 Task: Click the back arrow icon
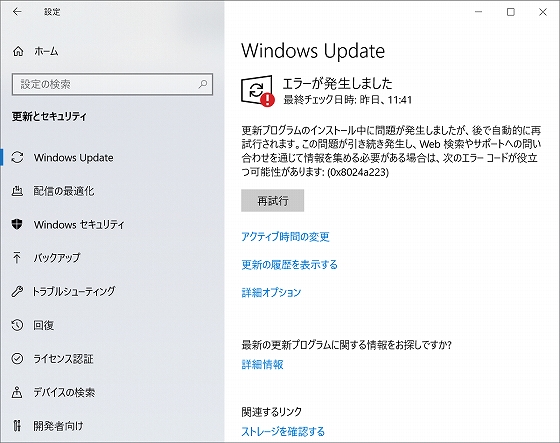coord(17,12)
